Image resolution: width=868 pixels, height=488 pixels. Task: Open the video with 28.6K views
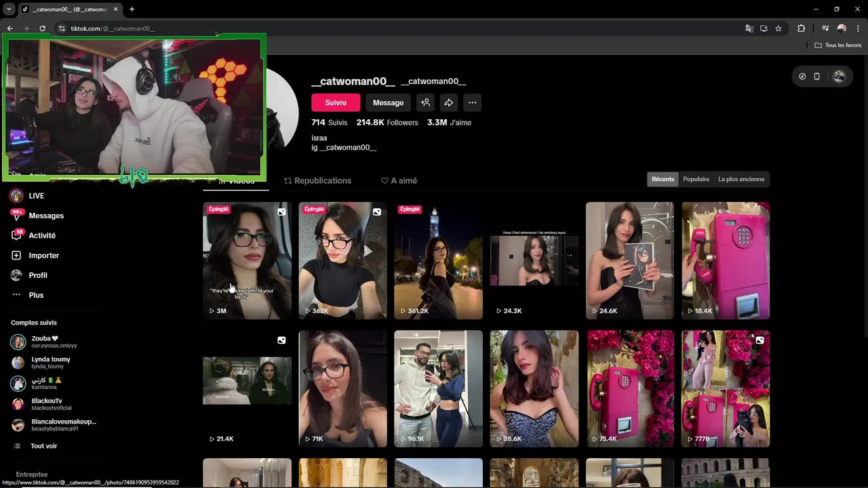pyautogui.click(x=534, y=388)
